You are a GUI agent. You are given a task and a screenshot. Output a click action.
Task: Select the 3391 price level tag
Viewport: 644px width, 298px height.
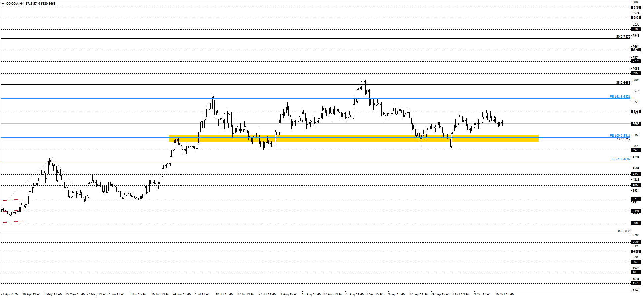(x=636, y=211)
